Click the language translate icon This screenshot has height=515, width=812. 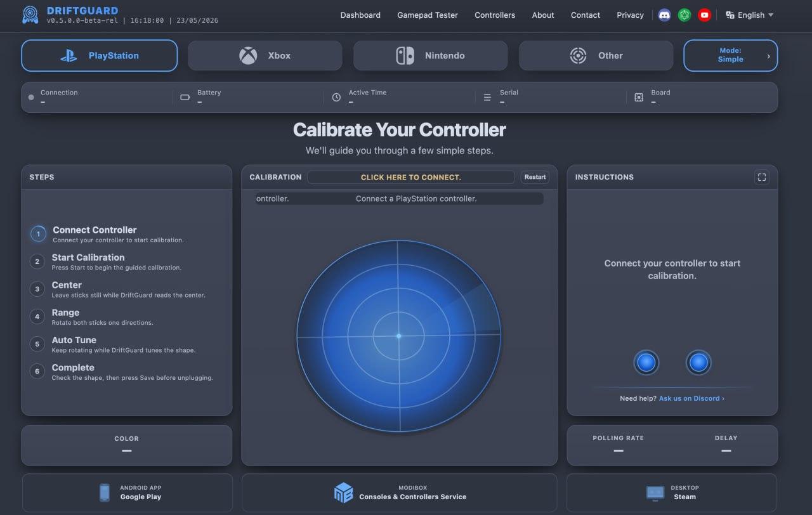point(730,15)
